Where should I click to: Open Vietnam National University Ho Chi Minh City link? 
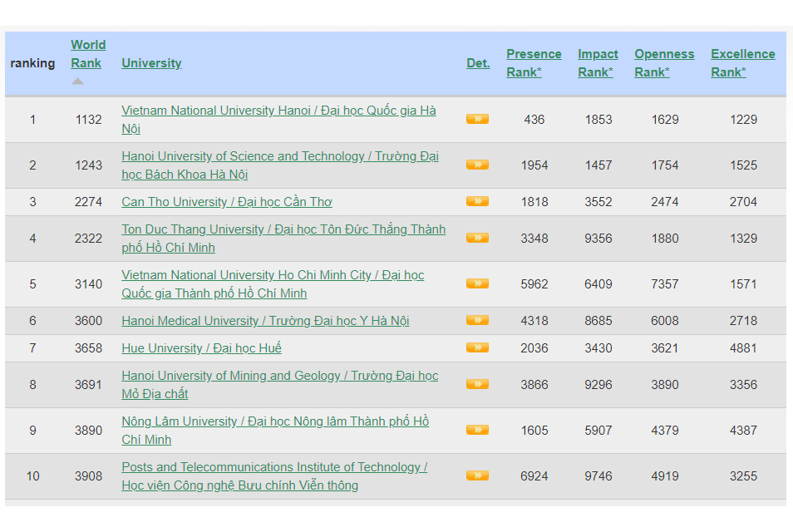[x=272, y=275]
